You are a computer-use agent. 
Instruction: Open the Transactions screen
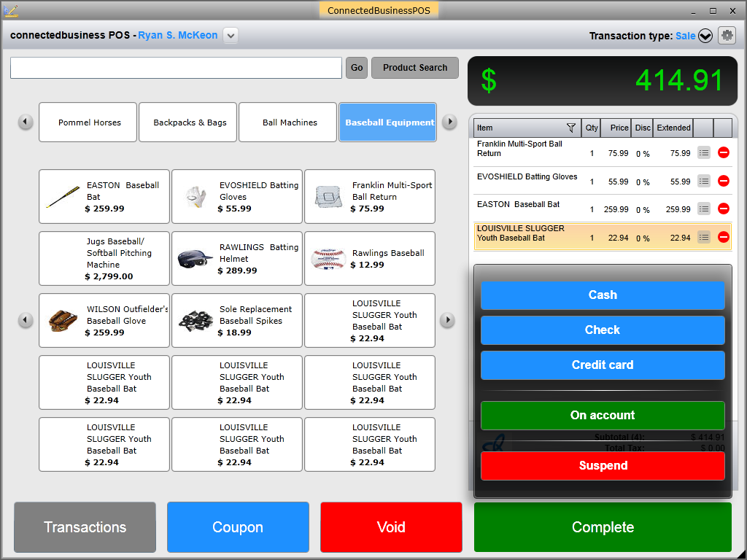[x=85, y=527]
